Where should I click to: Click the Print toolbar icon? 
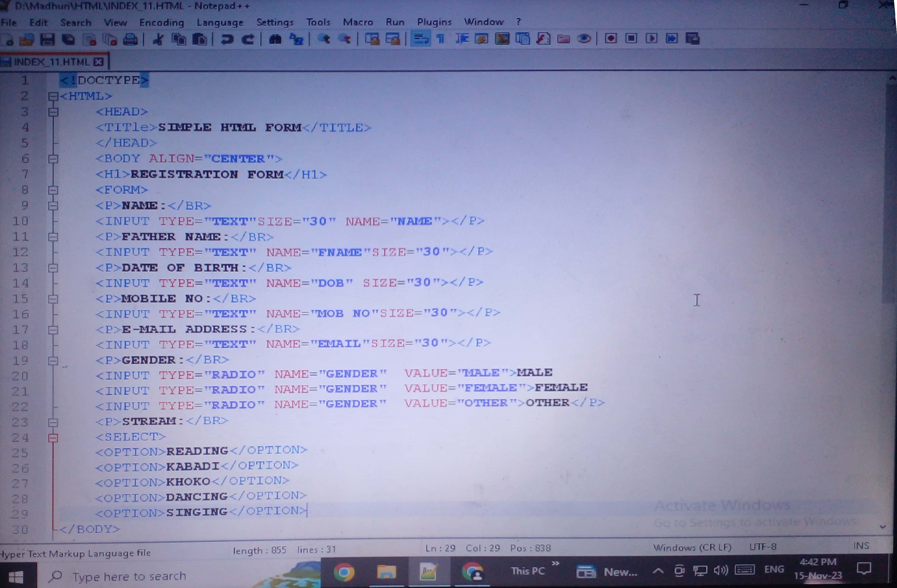[x=130, y=39]
